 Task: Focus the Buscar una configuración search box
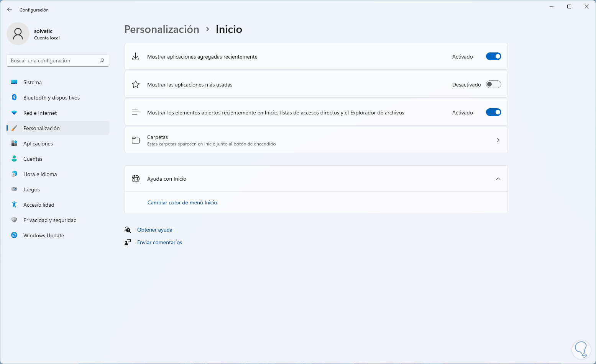[54, 60]
